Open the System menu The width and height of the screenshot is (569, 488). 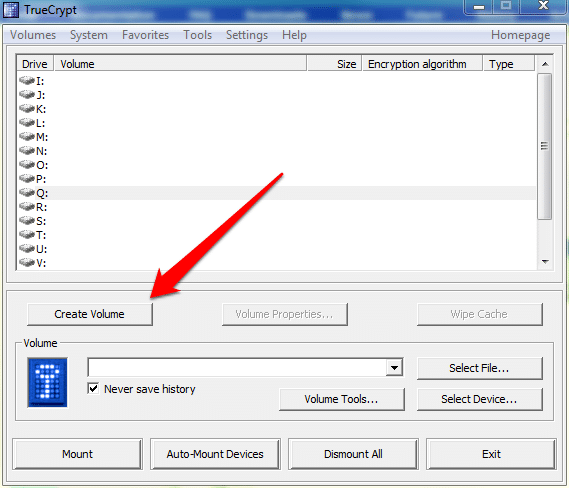[x=89, y=35]
